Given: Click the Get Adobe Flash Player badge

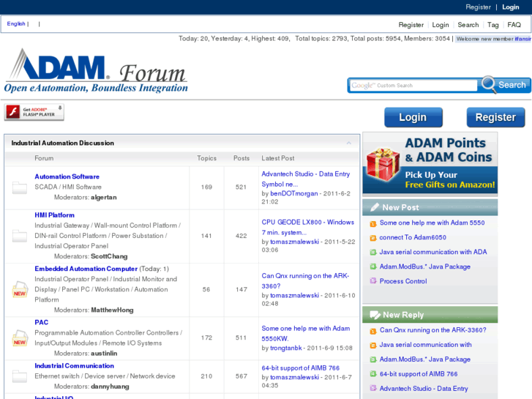Looking at the screenshot, I should [34, 112].
